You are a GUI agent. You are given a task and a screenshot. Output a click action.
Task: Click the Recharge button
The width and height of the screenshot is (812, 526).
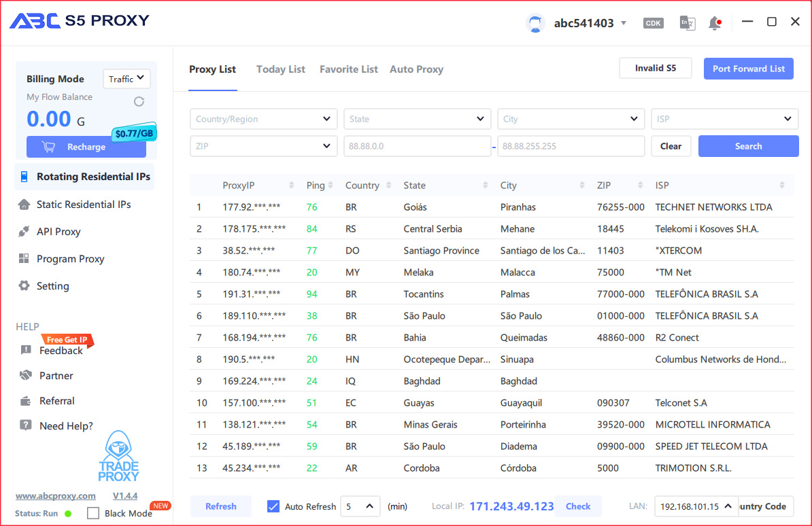pyautogui.click(x=86, y=147)
